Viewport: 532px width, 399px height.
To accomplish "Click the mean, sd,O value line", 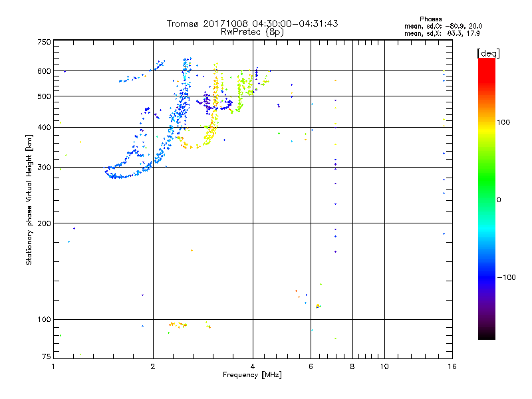I will [443, 26].
